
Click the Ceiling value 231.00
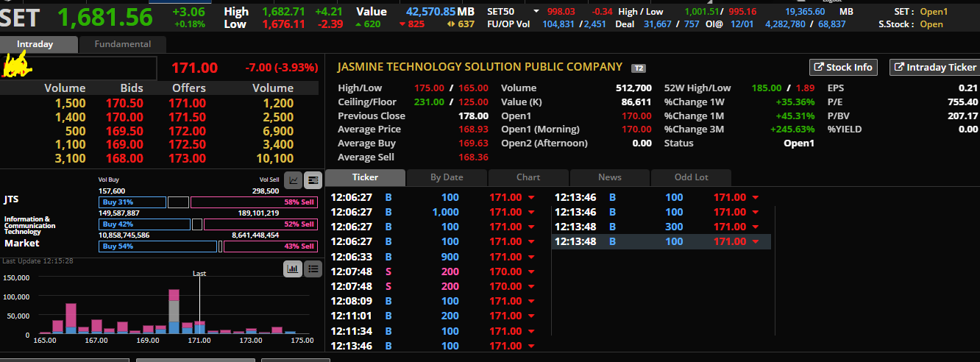click(428, 102)
